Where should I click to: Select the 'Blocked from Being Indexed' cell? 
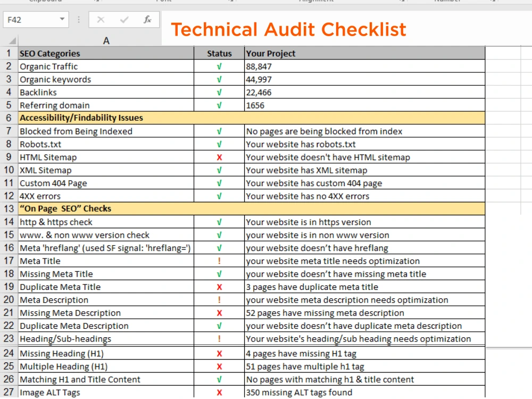(x=106, y=131)
